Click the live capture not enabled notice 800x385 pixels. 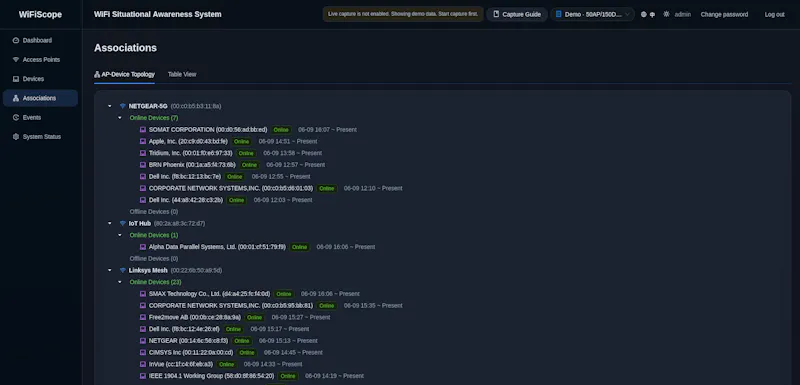(x=403, y=14)
